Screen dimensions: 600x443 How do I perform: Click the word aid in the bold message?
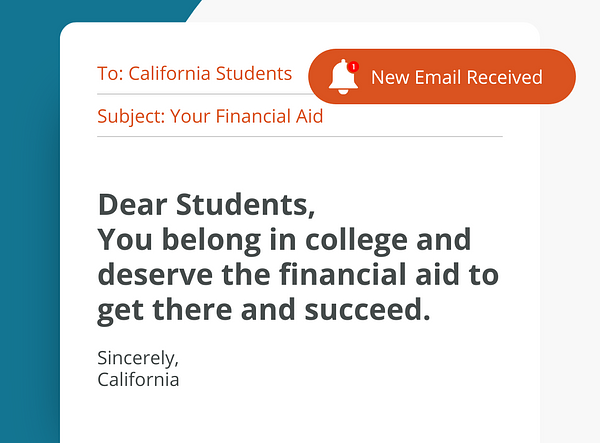point(437,274)
